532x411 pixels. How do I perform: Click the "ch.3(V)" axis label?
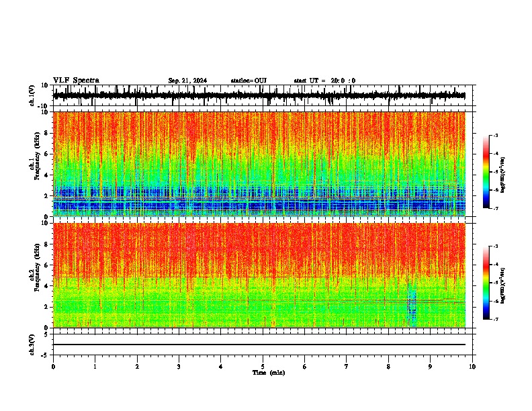click(32, 345)
